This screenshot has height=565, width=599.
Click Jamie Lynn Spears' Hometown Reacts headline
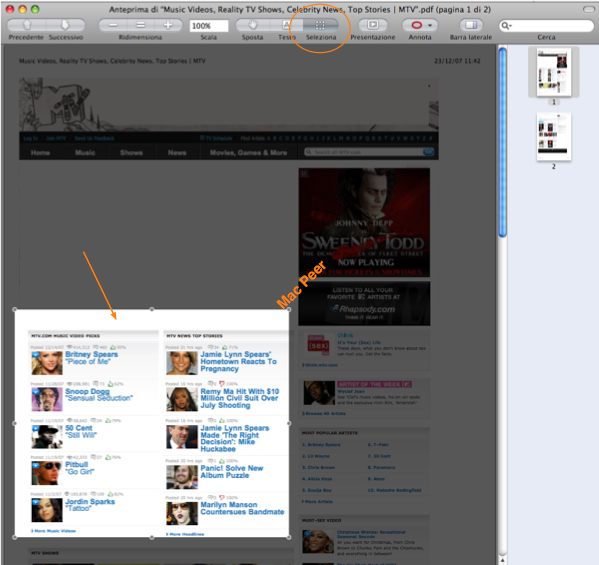point(238,361)
